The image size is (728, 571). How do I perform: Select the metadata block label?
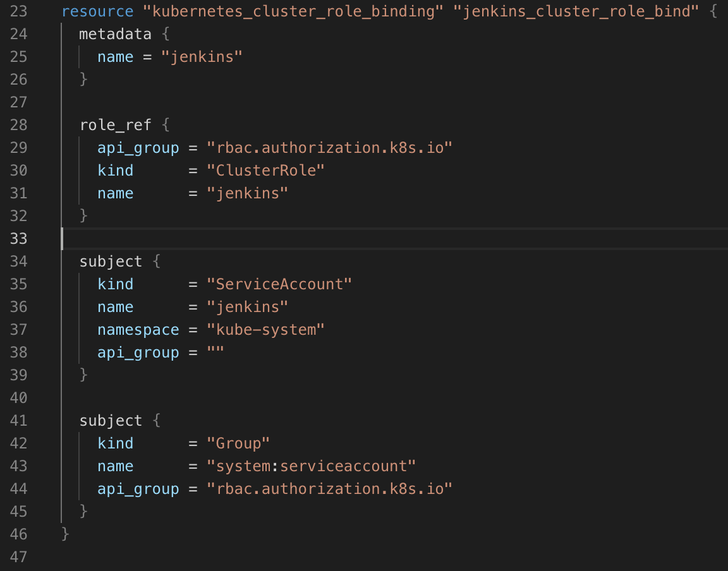[114, 33]
